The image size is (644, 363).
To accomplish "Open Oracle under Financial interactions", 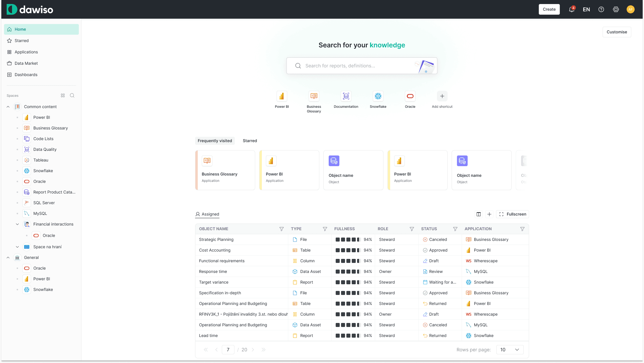I will point(49,236).
